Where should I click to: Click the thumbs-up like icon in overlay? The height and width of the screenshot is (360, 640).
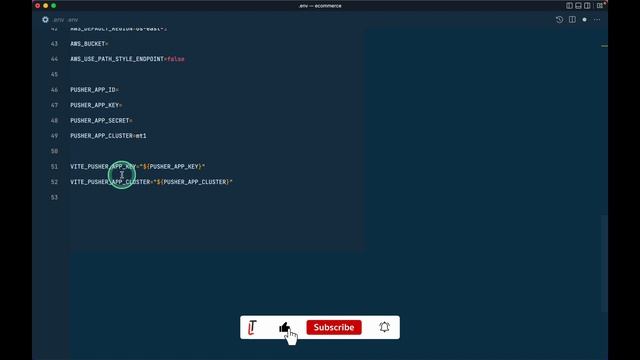pyautogui.click(x=284, y=327)
